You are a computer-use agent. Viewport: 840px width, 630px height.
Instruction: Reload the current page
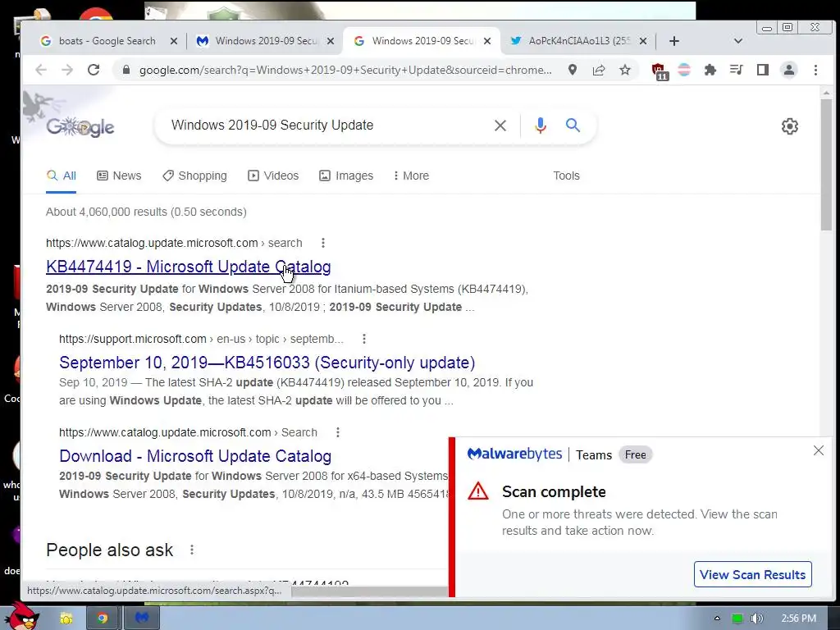[94, 71]
